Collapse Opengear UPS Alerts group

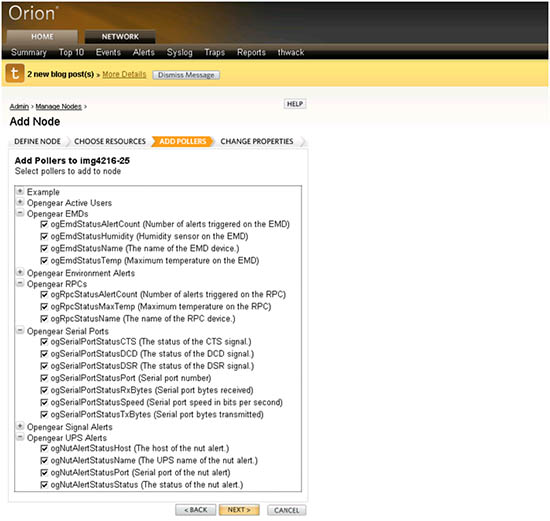click(x=20, y=437)
